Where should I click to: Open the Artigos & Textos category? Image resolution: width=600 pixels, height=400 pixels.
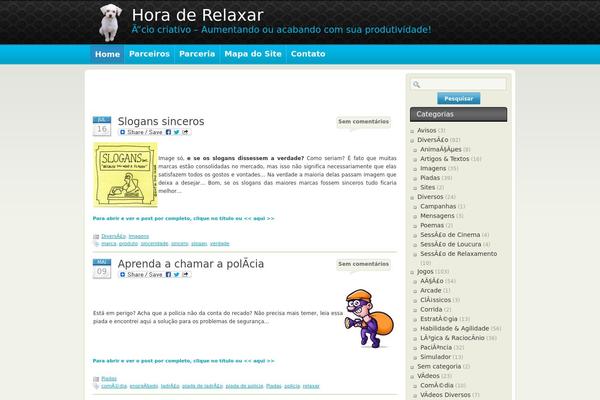[x=444, y=159]
